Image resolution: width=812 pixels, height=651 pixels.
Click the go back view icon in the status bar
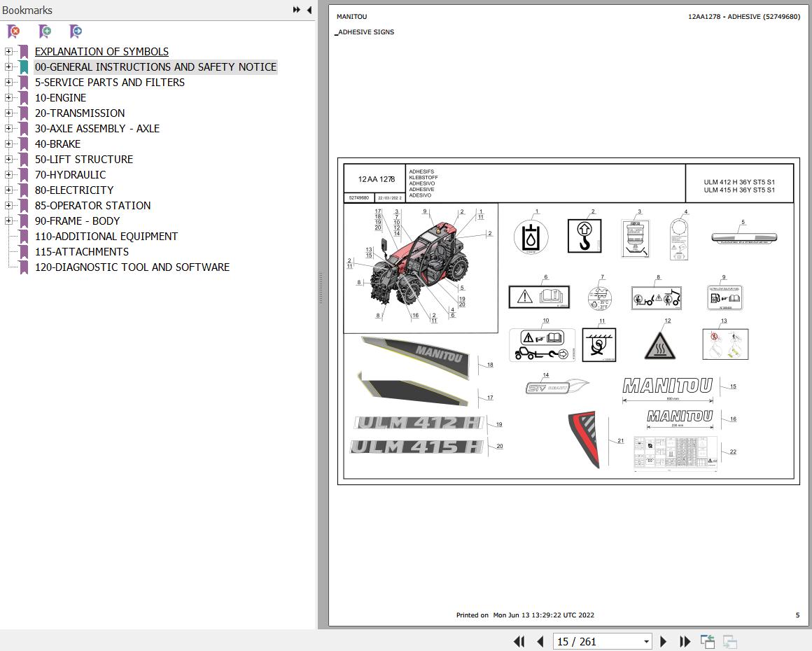pos(708,642)
